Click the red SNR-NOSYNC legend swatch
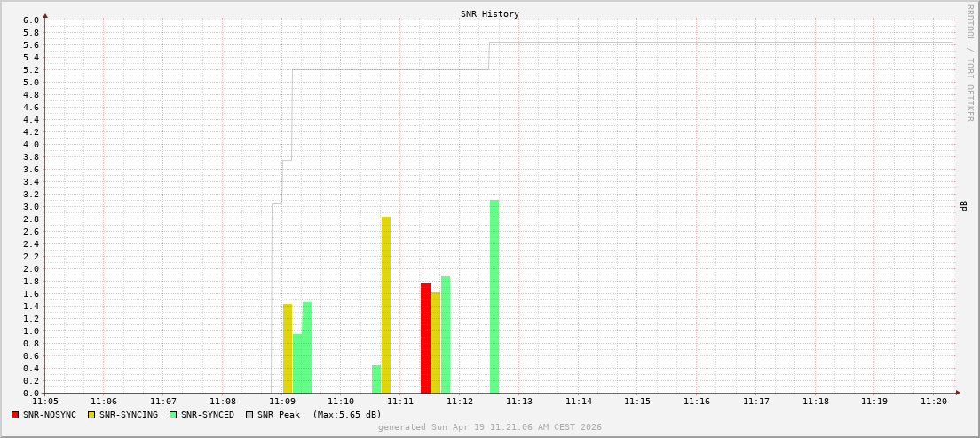The image size is (980, 438). tap(15, 415)
